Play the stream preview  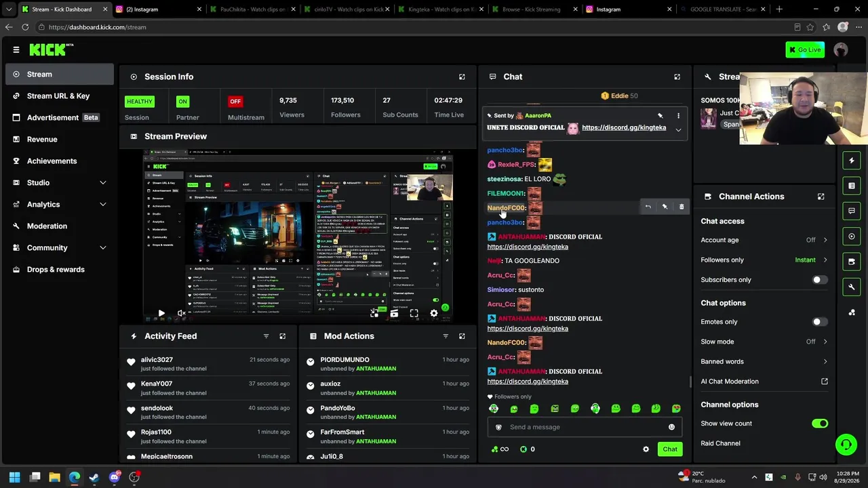click(x=161, y=313)
